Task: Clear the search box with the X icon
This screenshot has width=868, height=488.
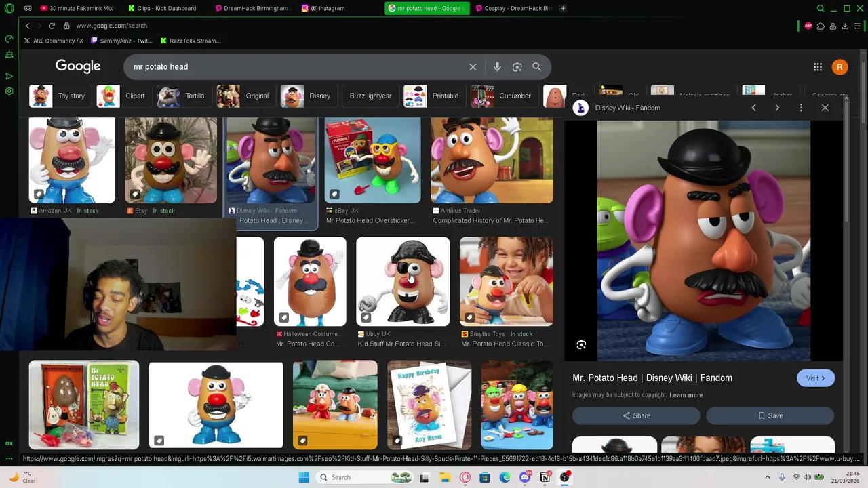Action: [x=473, y=67]
